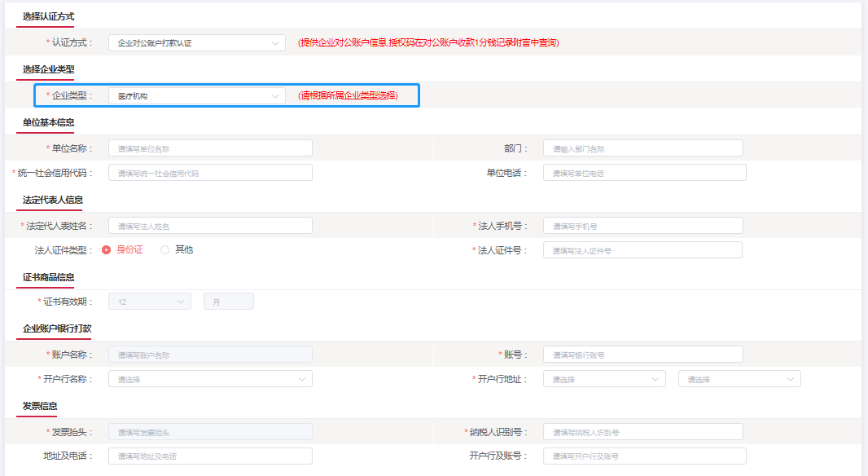Screen dimensions: 868x476
Task: Click the 账户名称 input field
Action: 210,355
